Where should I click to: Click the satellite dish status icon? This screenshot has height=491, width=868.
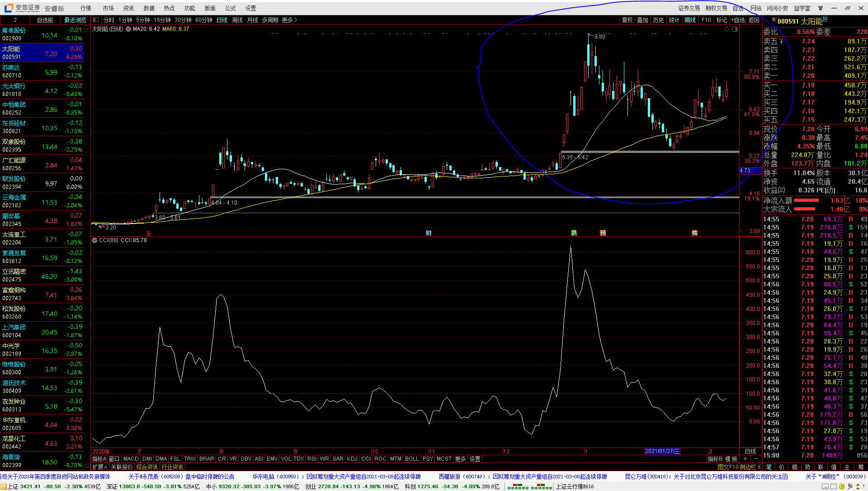pyautogui.click(x=850, y=486)
